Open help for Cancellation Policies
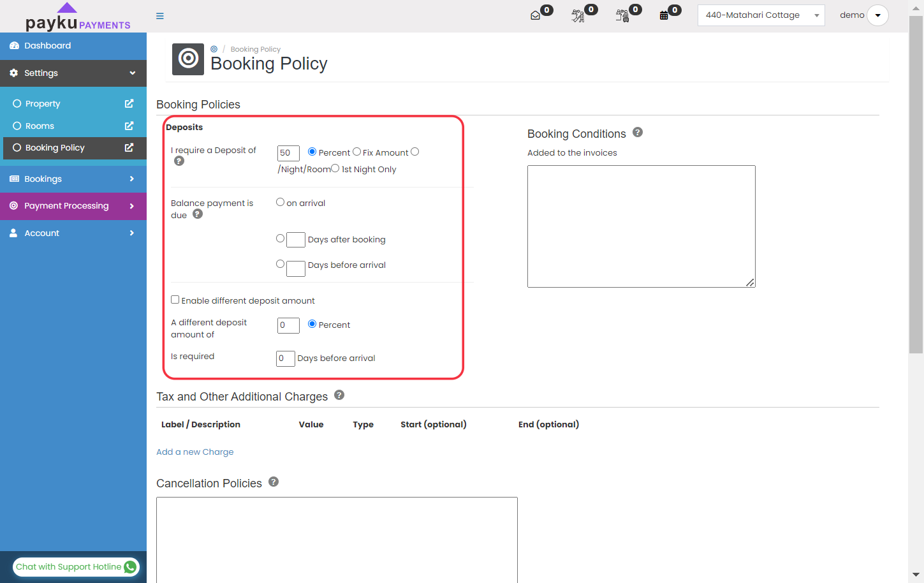 coord(274,482)
